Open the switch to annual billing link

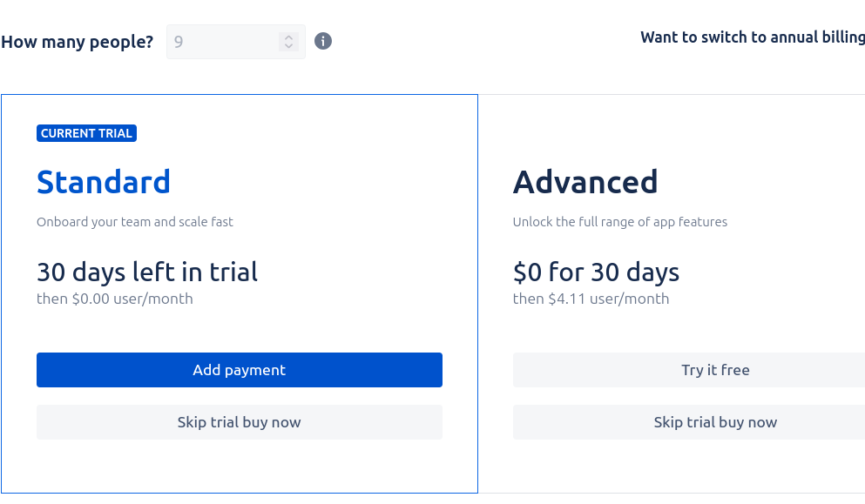click(x=753, y=37)
